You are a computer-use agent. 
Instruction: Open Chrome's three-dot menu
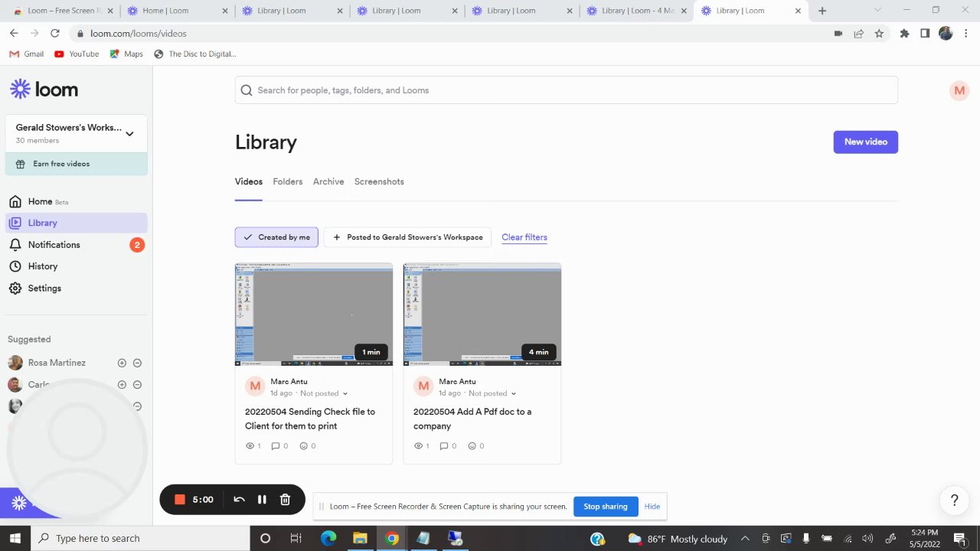(x=965, y=34)
